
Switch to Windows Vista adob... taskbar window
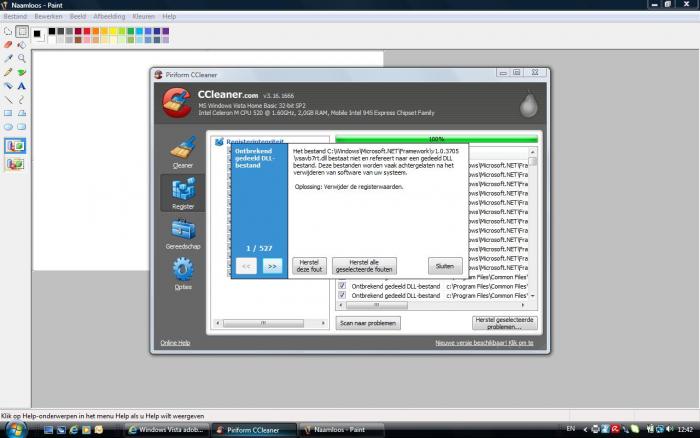166,430
